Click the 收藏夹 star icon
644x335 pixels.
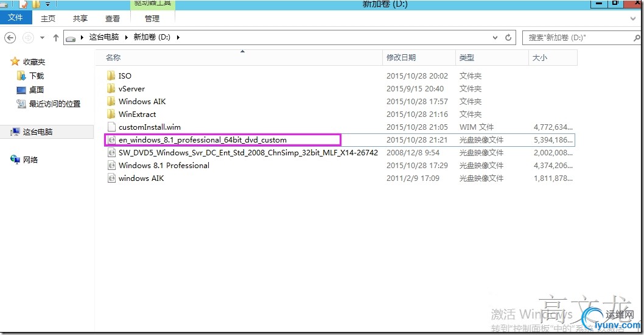click(x=15, y=62)
